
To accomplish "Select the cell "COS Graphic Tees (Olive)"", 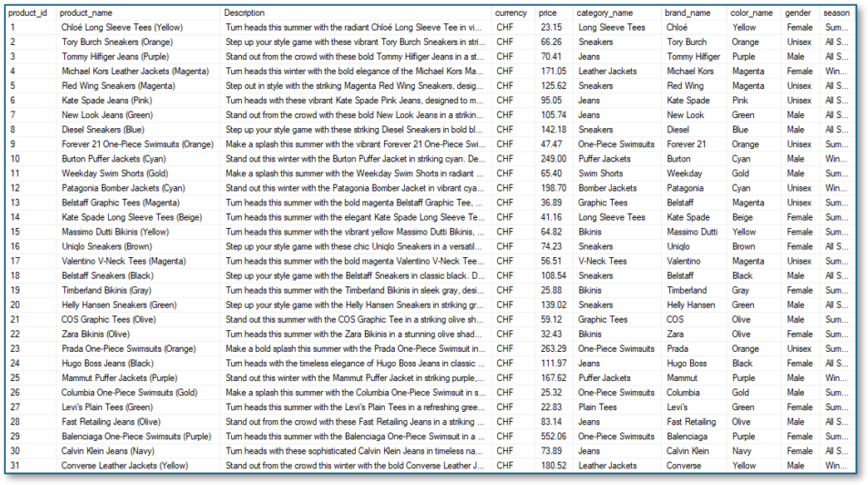I will click(108, 319).
